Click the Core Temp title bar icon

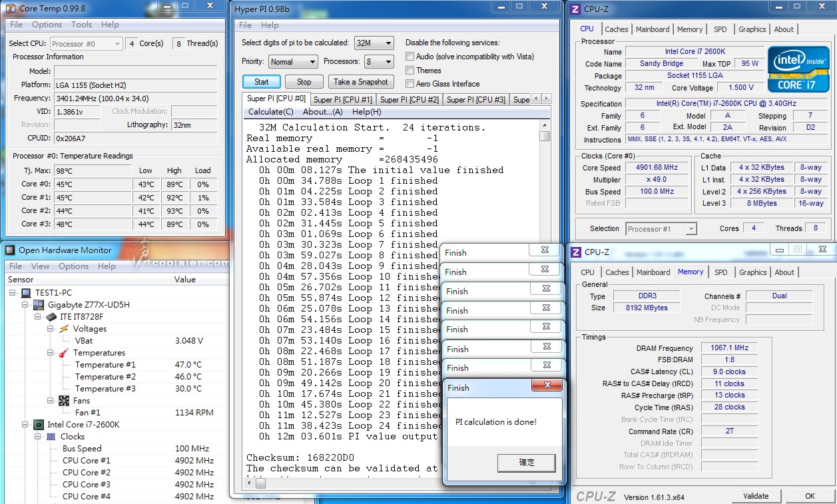click(11, 8)
